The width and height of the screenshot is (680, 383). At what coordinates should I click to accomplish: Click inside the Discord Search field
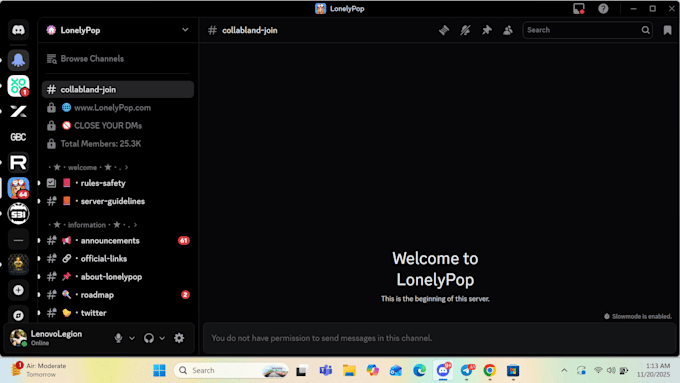point(587,30)
